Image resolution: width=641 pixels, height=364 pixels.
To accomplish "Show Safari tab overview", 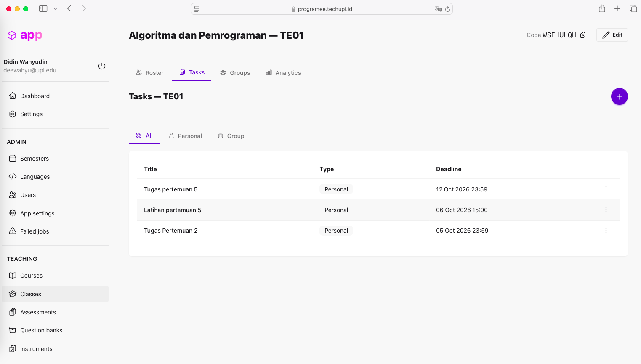I will pos(633,8).
